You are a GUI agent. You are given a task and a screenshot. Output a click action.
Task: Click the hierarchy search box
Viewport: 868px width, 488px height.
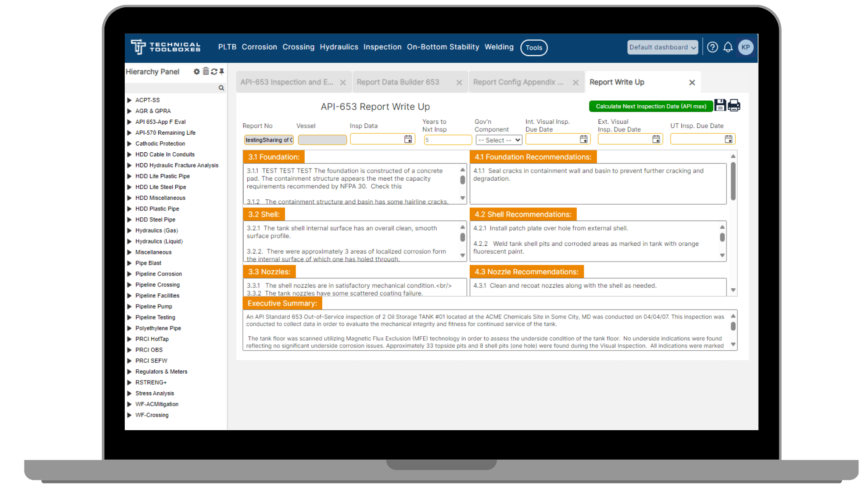pyautogui.click(x=172, y=88)
